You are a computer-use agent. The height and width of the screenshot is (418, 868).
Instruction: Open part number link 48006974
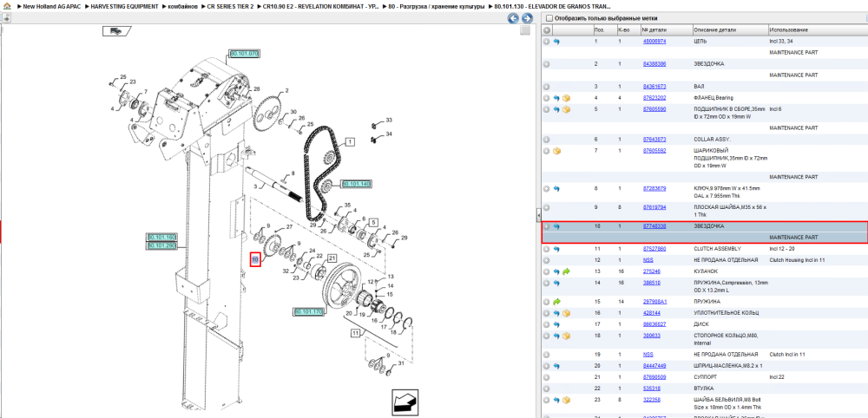tap(654, 42)
